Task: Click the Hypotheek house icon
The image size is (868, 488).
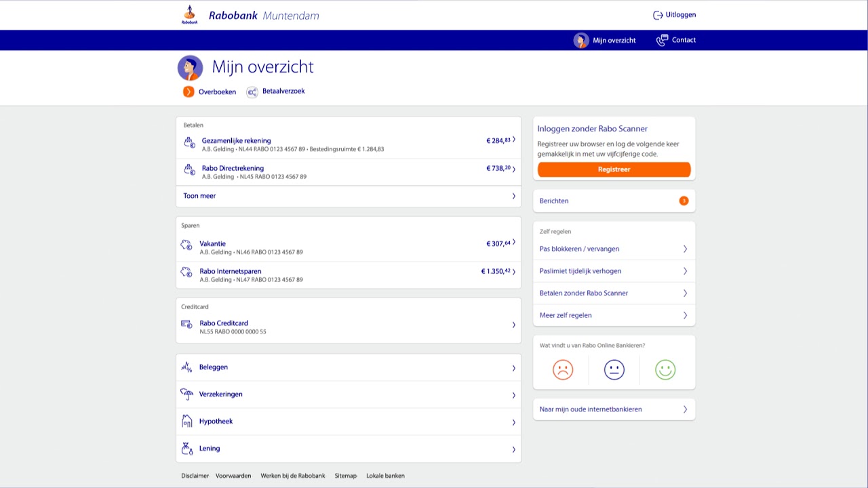Action: 186,422
